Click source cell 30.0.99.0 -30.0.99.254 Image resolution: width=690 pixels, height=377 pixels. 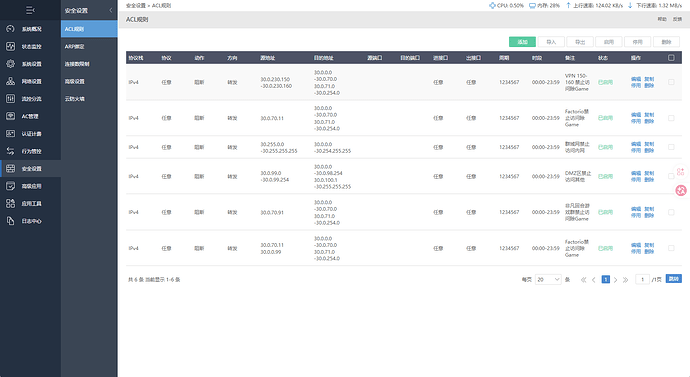(275, 176)
